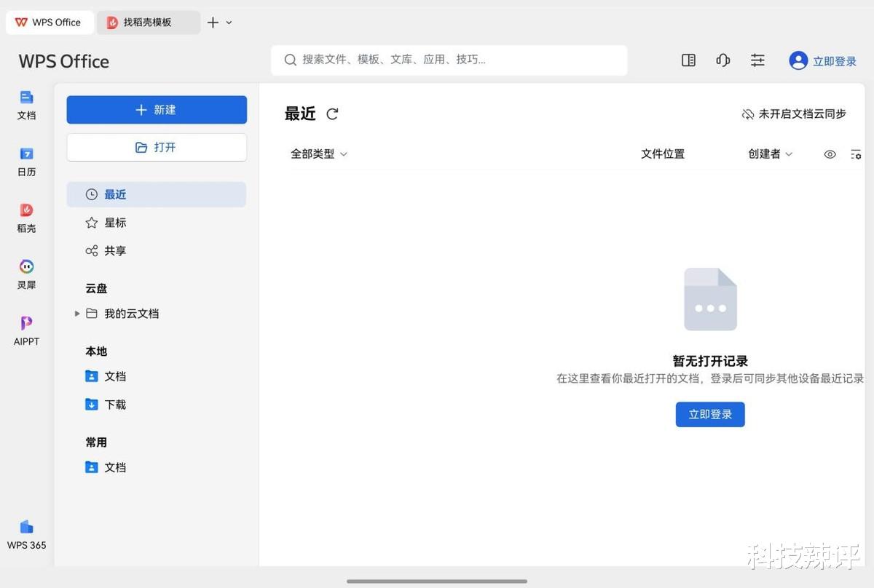
Task: Click the 云盘 section heading
Action: point(96,288)
